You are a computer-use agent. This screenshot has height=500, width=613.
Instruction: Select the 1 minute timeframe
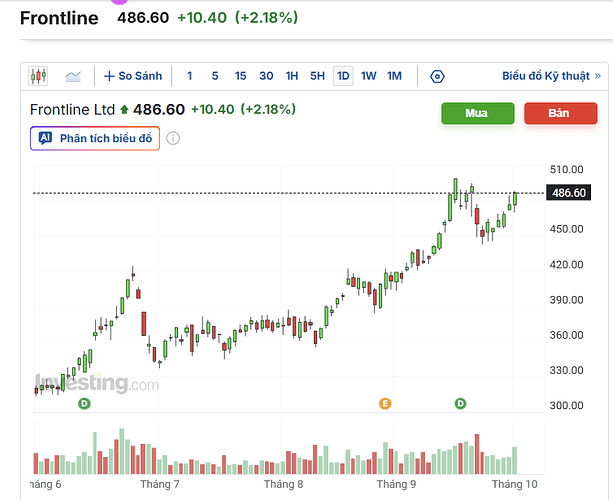point(190,76)
